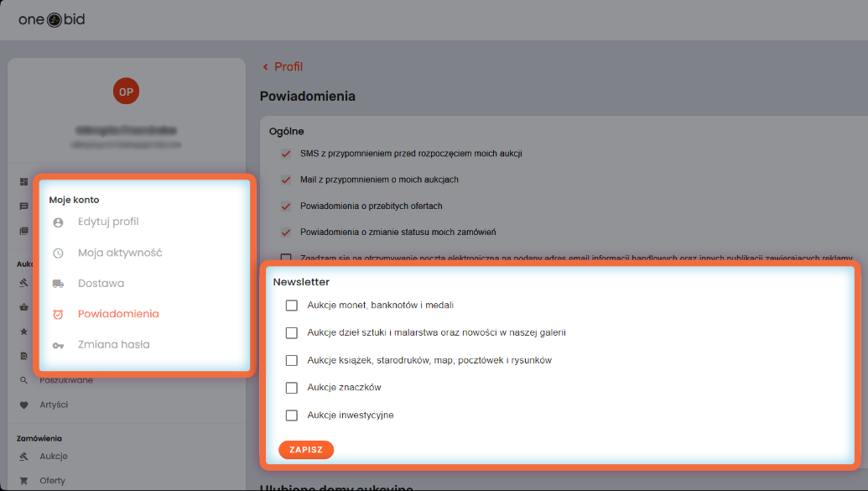Tick the Aukcje inwestycyjne checkbox
Screen dimensions: 868x491
pyautogui.click(x=292, y=415)
